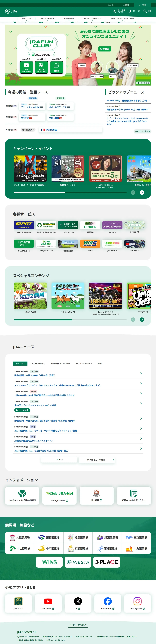Open the Facebook icon
The width and height of the screenshot is (156, 644).
108,601
